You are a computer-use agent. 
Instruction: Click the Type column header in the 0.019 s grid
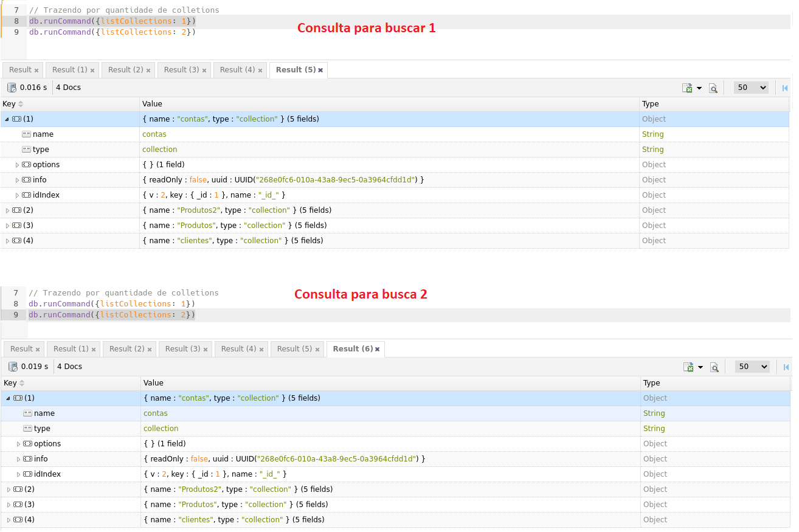[716, 383]
